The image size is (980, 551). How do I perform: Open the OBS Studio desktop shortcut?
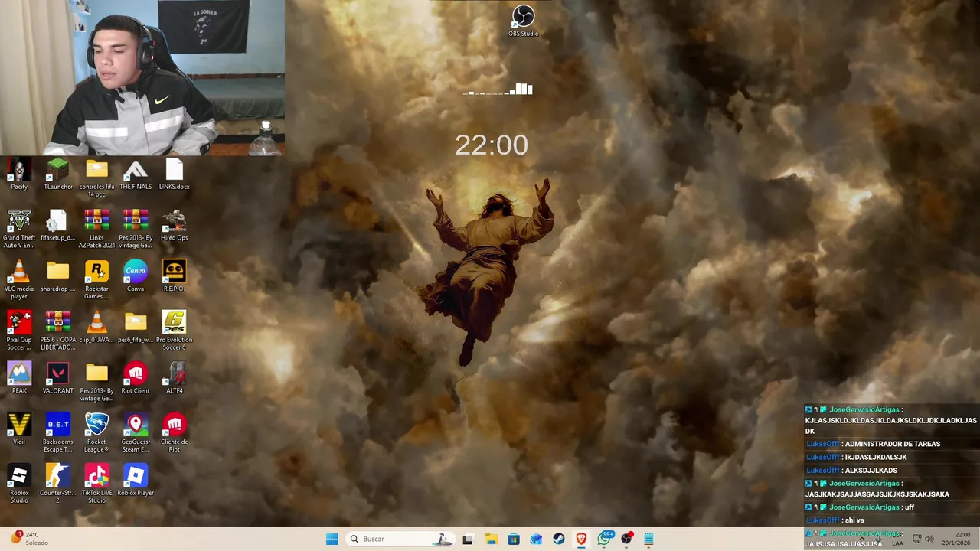click(x=523, y=21)
